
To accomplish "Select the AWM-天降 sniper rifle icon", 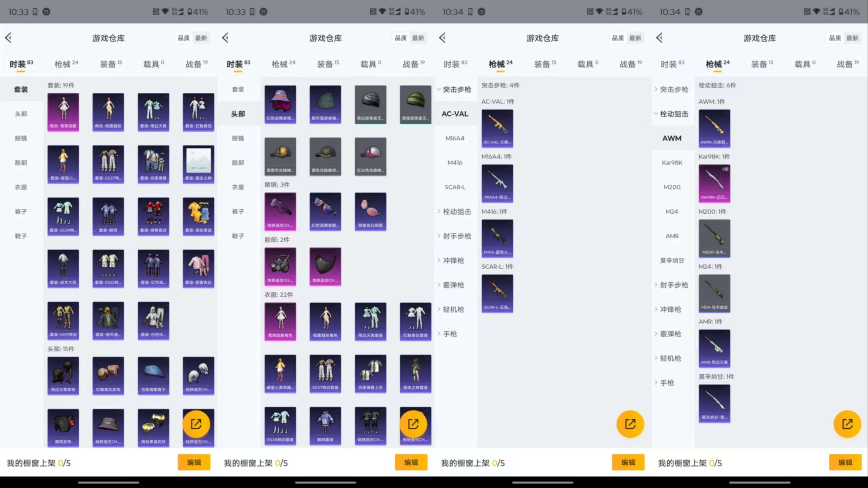I will [x=714, y=129].
